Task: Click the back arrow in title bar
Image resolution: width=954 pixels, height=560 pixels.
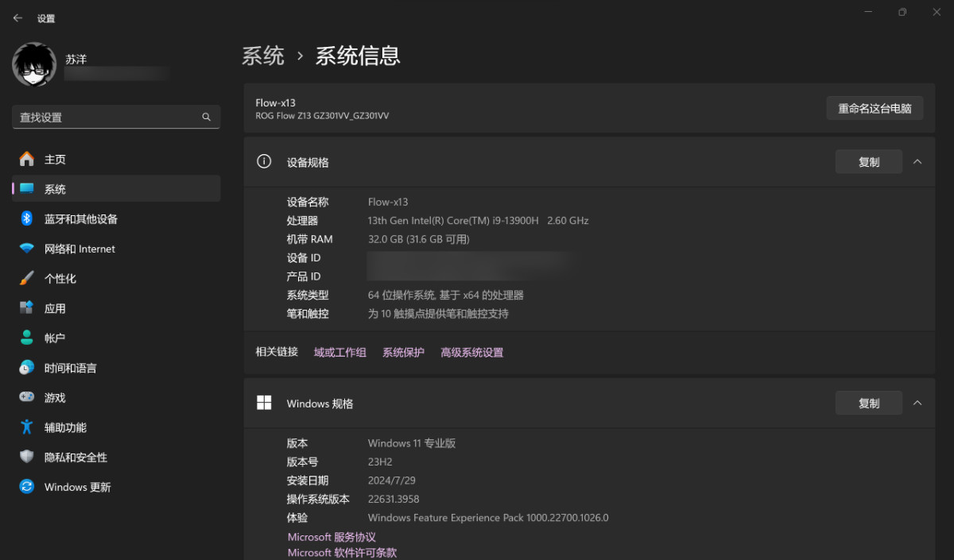Action: pos(17,17)
